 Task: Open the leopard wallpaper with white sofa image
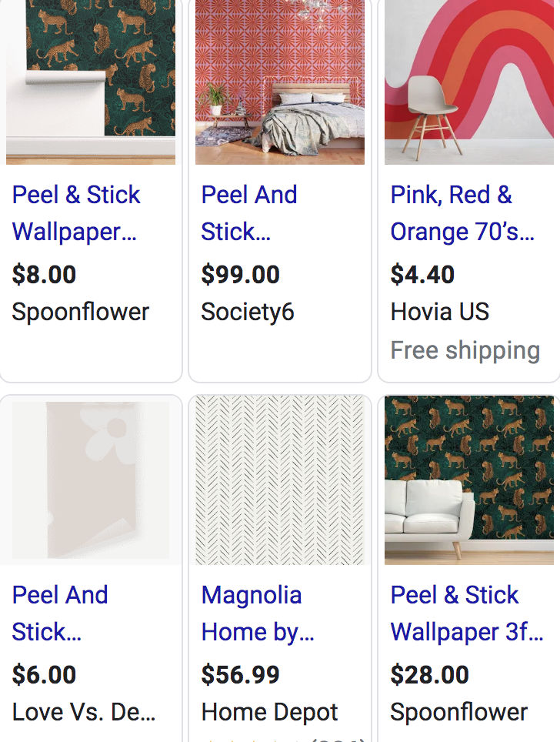(469, 480)
